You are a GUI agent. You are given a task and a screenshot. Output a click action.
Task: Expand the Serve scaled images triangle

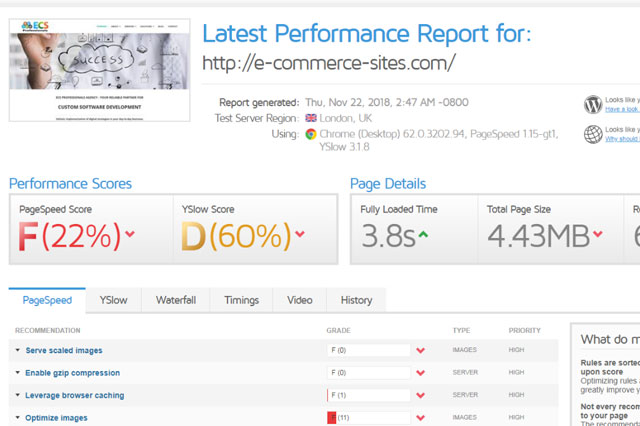pos(18,350)
